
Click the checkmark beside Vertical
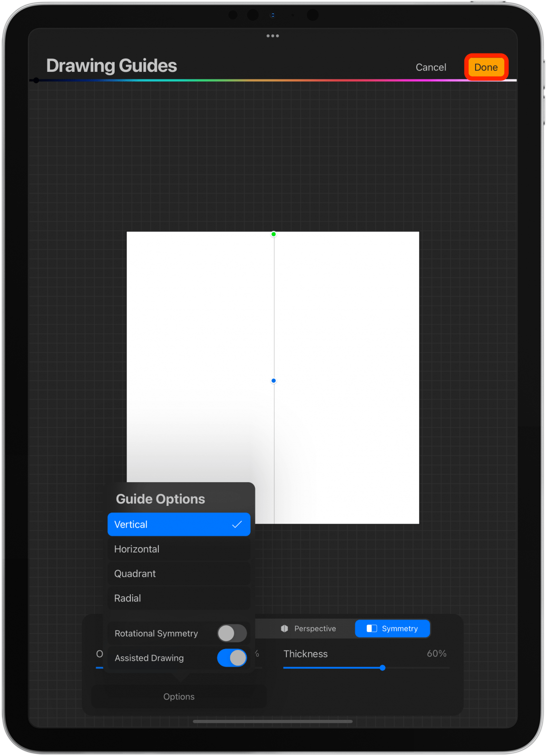(x=237, y=524)
